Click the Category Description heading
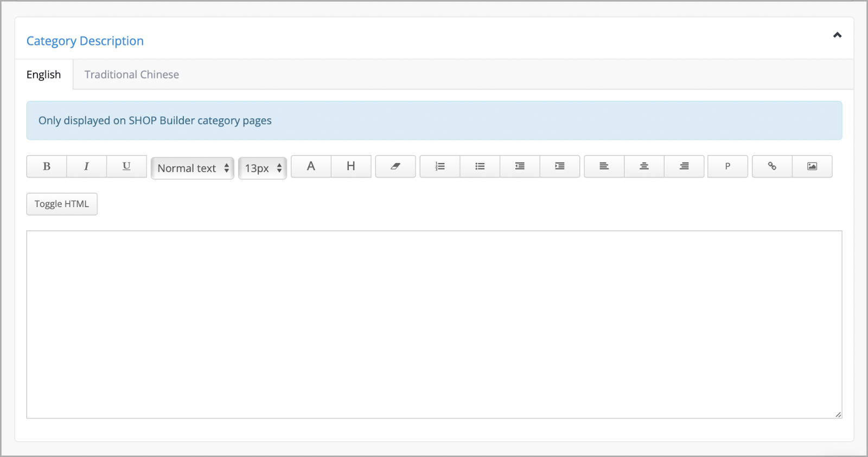 pyautogui.click(x=85, y=41)
